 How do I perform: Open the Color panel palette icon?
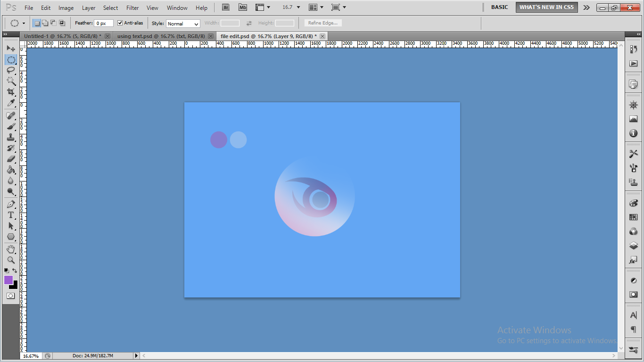(633, 203)
